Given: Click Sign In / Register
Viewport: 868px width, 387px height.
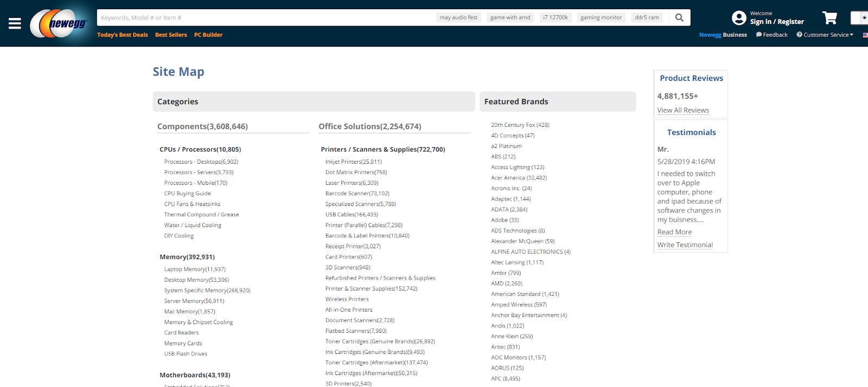Looking at the screenshot, I should click(777, 22).
